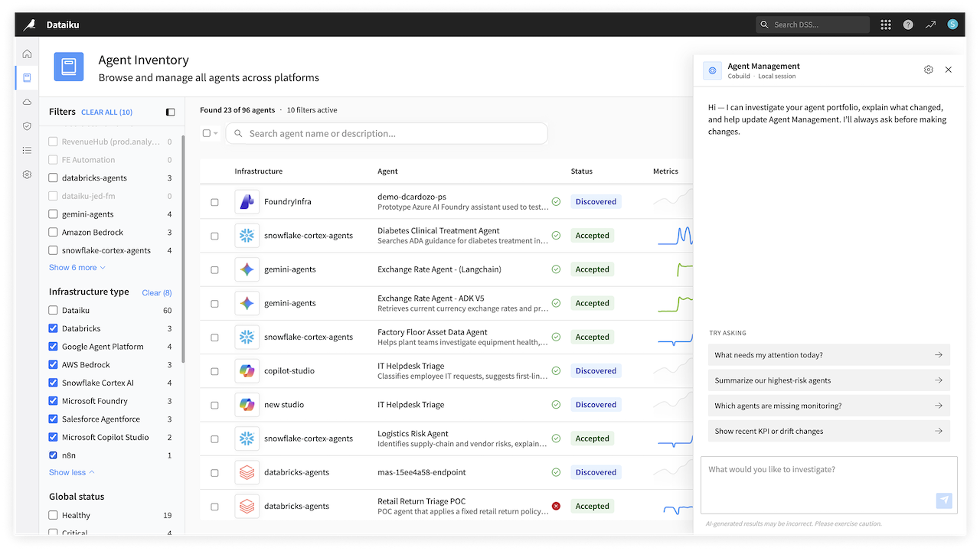Screen dimensions: 980x551
Task: Open the shield governance sidebar icon
Action: click(x=27, y=126)
